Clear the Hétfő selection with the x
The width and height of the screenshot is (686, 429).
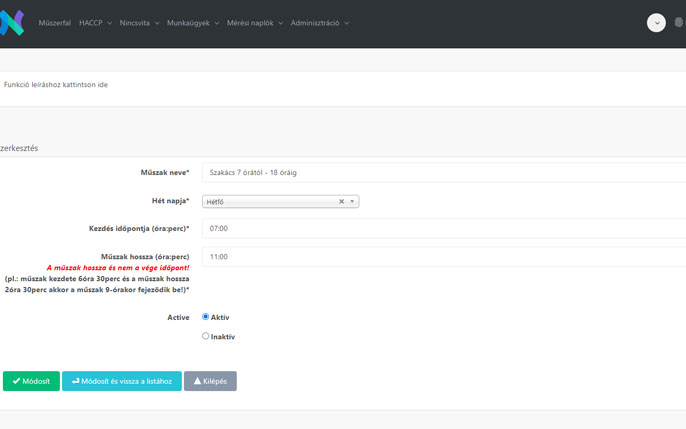[x=341, y=201]
